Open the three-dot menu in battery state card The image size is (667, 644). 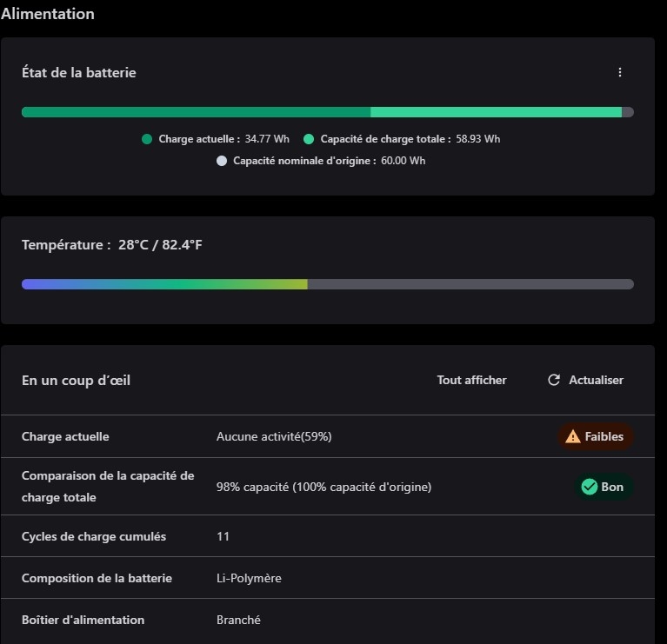pyautogui.click(x=620, y=73)
